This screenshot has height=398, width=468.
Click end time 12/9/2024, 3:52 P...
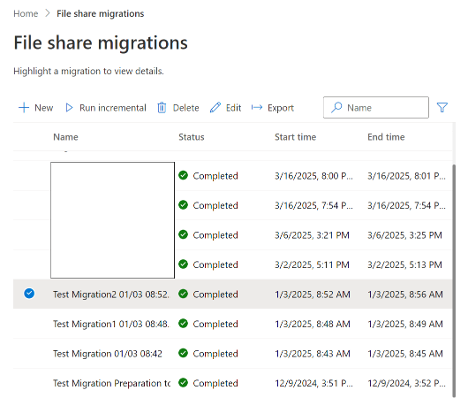tap(406, 383)
